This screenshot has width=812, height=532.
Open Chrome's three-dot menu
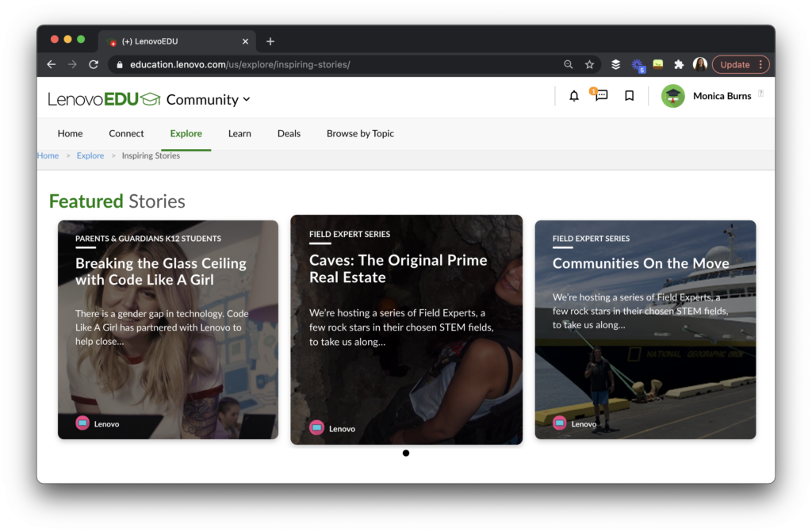click(x=760, y=64)
